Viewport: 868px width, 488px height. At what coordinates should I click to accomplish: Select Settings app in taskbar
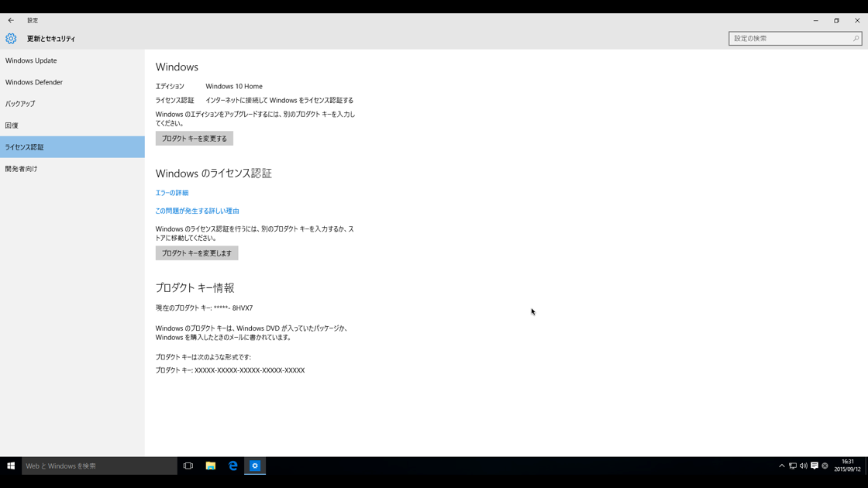(255, 466)
